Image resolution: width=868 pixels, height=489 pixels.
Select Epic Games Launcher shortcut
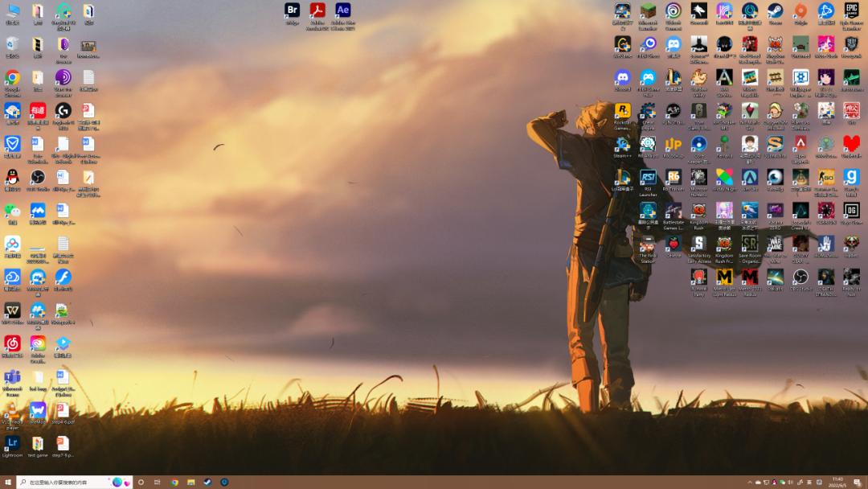click(x=851, y=11)
